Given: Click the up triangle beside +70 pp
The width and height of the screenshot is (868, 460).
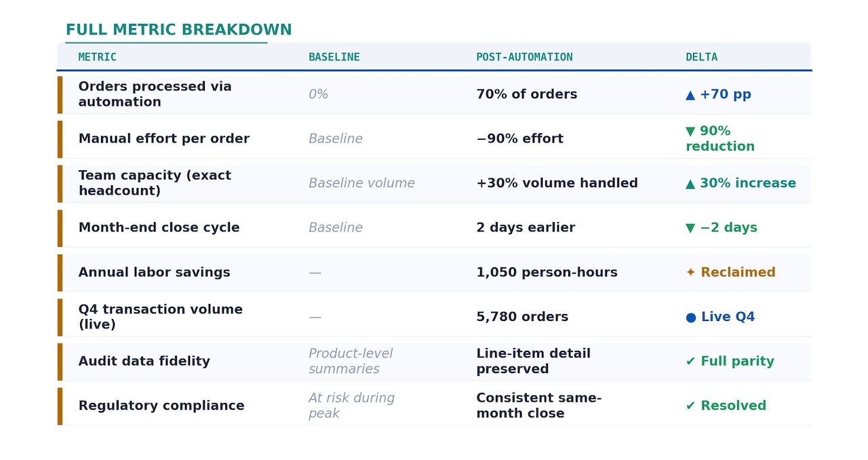Looking at the screenshot, I should [690, 95].
